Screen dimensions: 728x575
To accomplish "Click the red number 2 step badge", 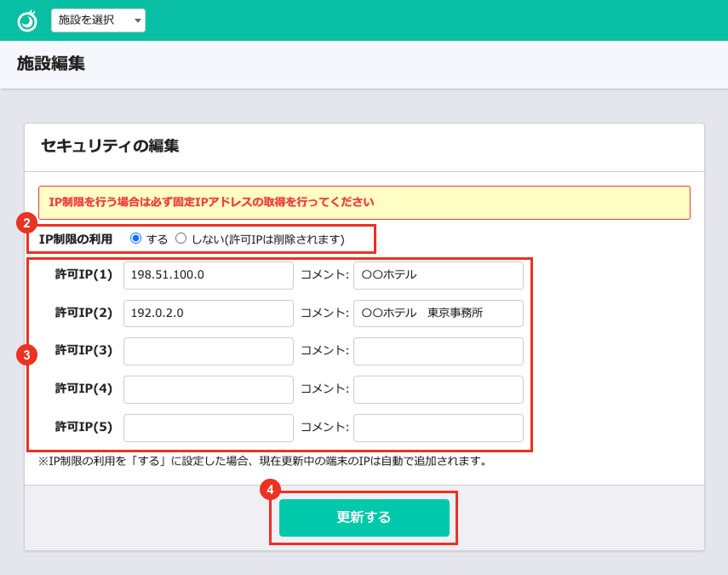I will (27, 223).
